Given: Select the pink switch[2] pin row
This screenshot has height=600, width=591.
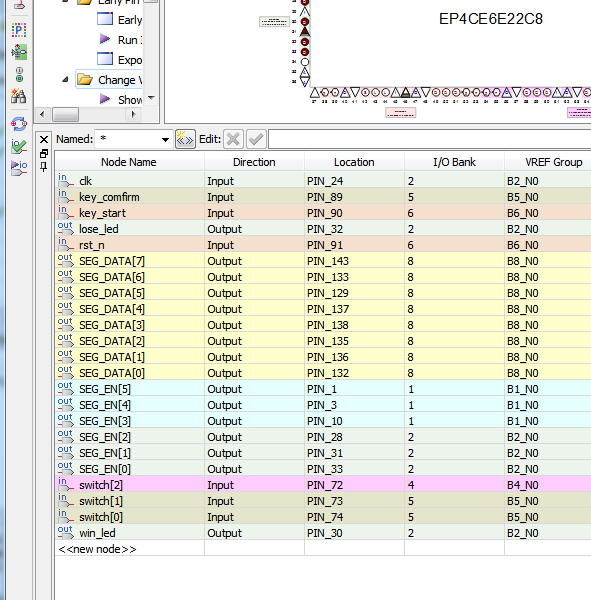Looking at the screenshot, I should click(323, 485).
